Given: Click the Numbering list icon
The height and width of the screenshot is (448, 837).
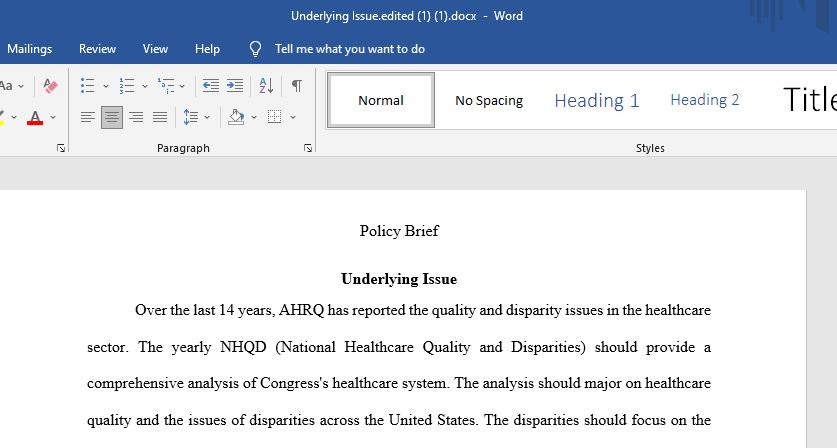Looking at the screenshot, I should pos(127,85).
